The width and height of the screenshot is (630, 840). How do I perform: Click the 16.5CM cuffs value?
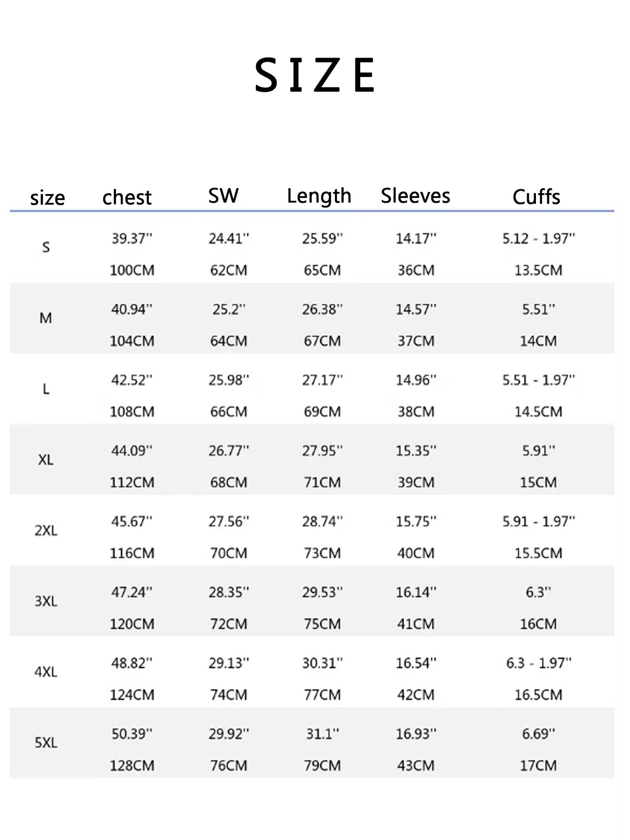click(538, 695)
